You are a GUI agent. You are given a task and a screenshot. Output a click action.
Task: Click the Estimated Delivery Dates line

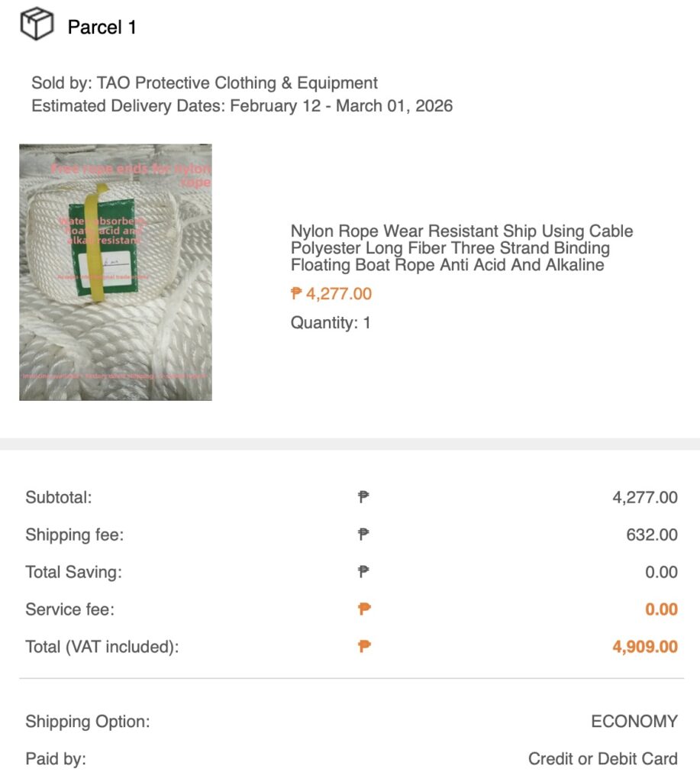[242, 106]
